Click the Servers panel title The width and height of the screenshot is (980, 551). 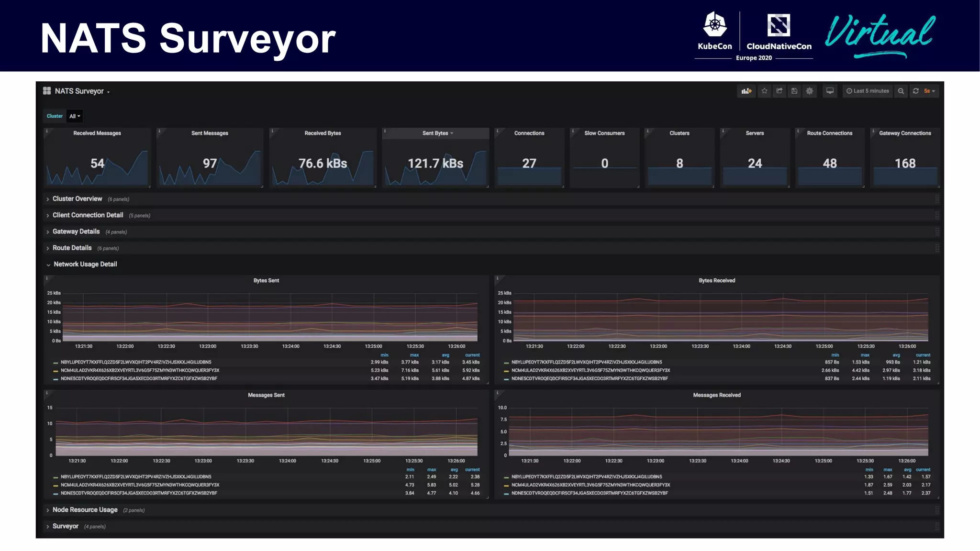click(755, 133)
